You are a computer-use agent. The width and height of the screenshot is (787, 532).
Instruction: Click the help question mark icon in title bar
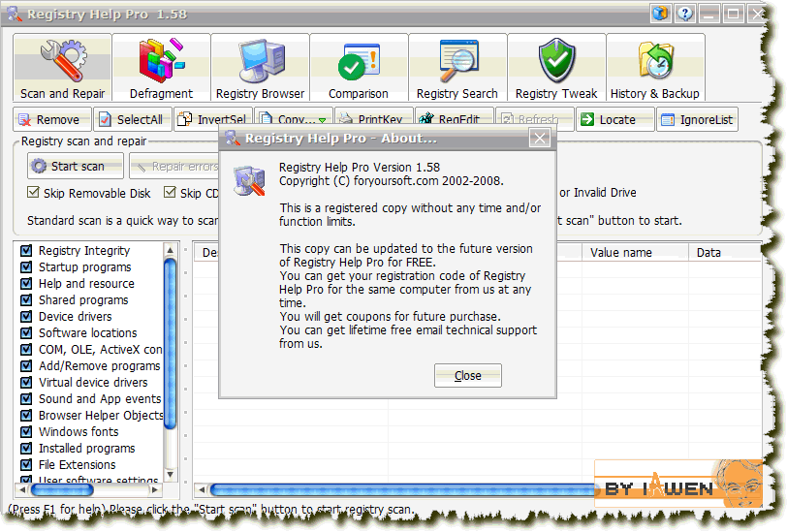click(684, 14)
